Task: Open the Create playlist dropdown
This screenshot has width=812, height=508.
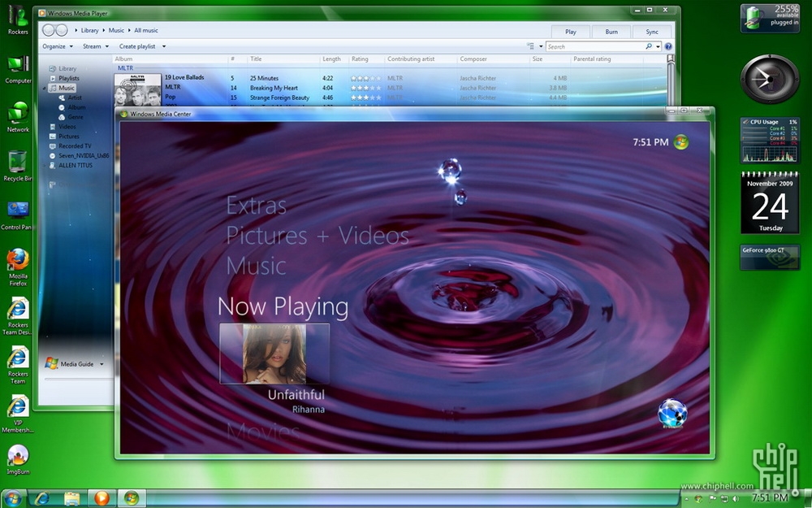Action: tap(142, 46)
